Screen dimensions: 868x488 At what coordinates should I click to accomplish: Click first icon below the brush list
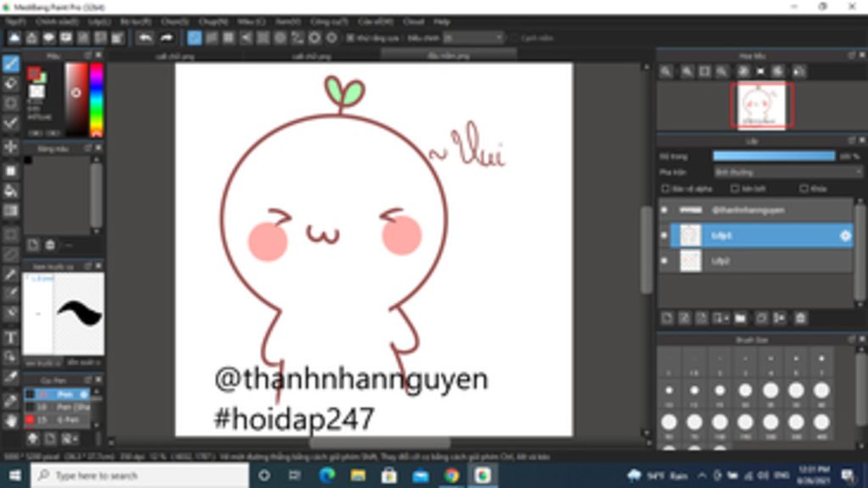coord(33,439)
